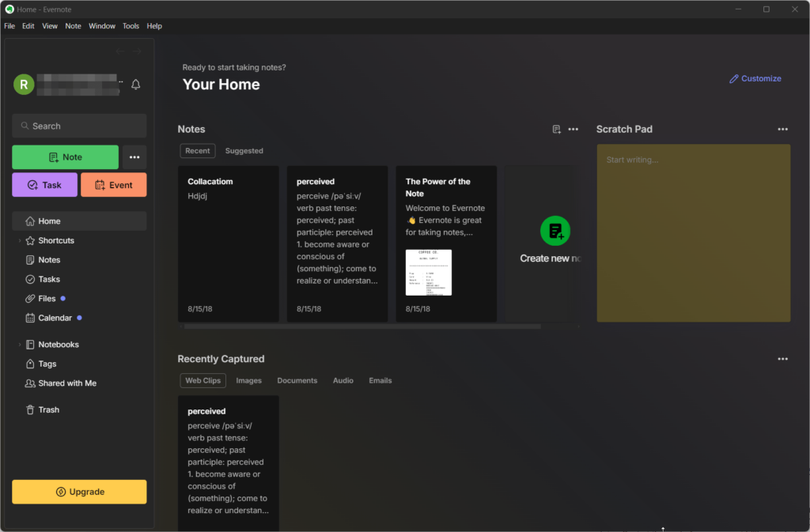Expand the Notebooks section chevron
The width and height of the screenshot is (810, 532).
[x=20, y=345]
